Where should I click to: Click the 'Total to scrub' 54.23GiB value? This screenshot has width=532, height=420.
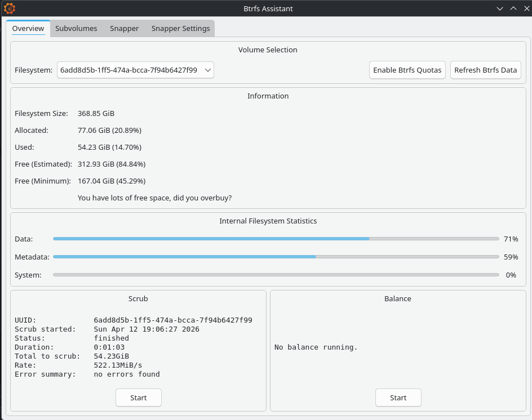(x=111, y=356)
